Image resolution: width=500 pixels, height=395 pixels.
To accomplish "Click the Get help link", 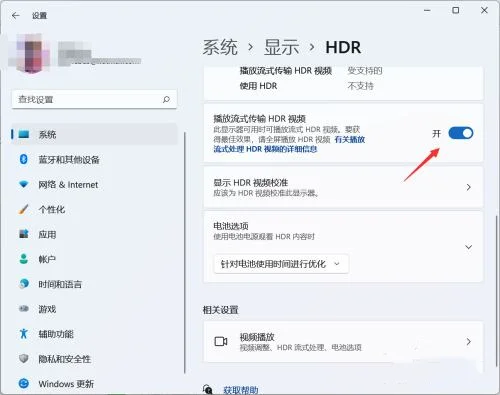I will [240, 390].
